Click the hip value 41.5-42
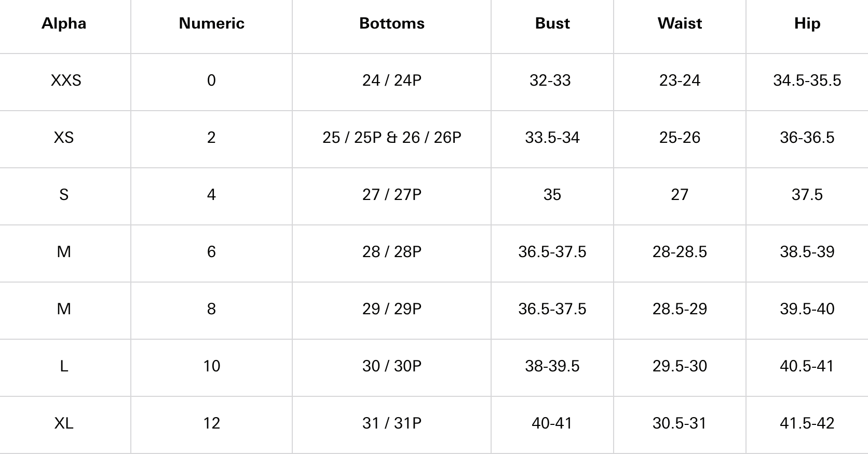The height and width of the screenshot is (454, 868). [x=807, y=423]
